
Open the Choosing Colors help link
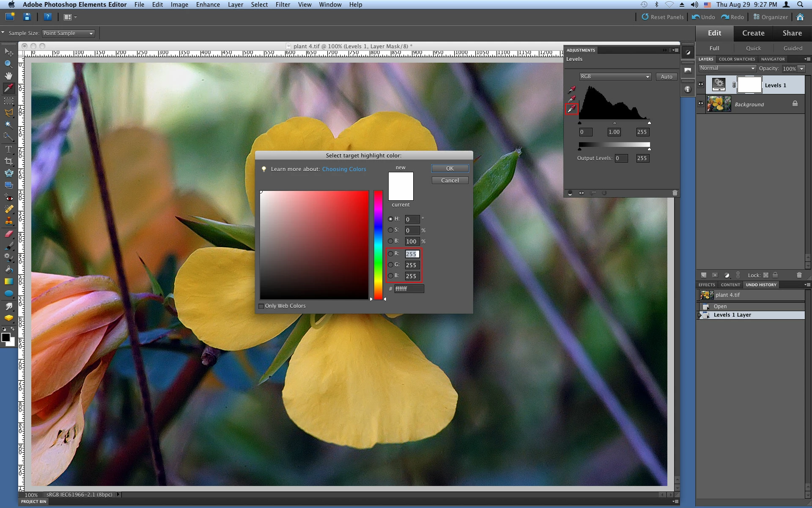click(344, 169)
